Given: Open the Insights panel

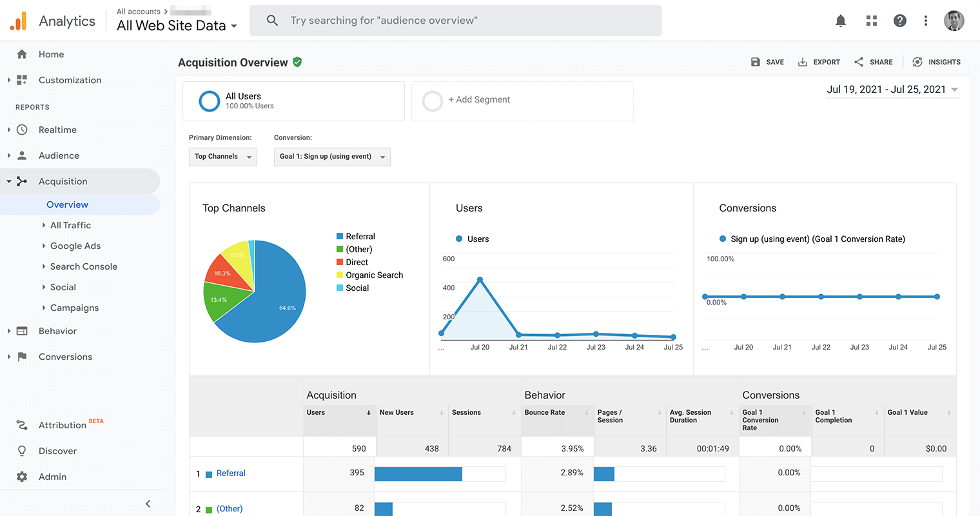Looking at the screenshot, I should pyautogui.click(x=936, y=62).
